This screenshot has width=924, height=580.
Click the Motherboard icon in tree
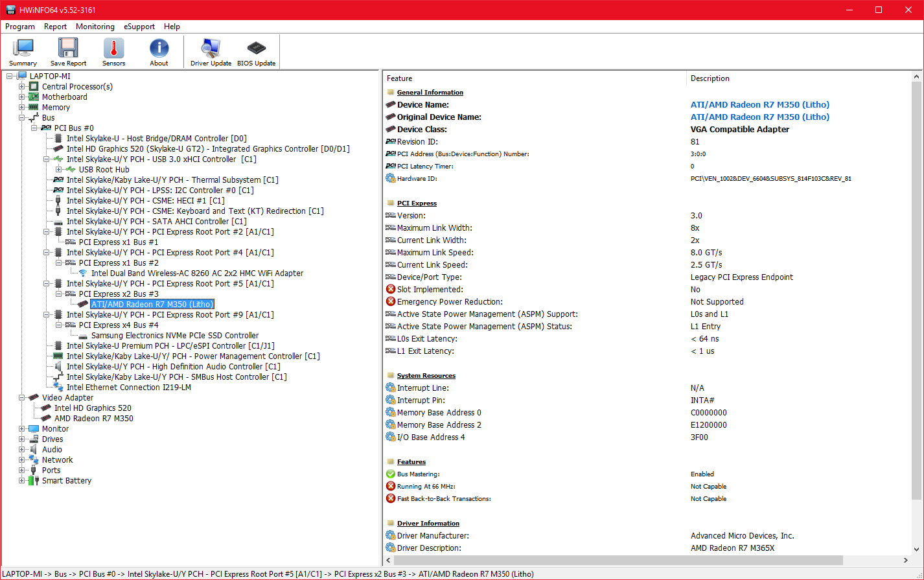pos(34,97)
